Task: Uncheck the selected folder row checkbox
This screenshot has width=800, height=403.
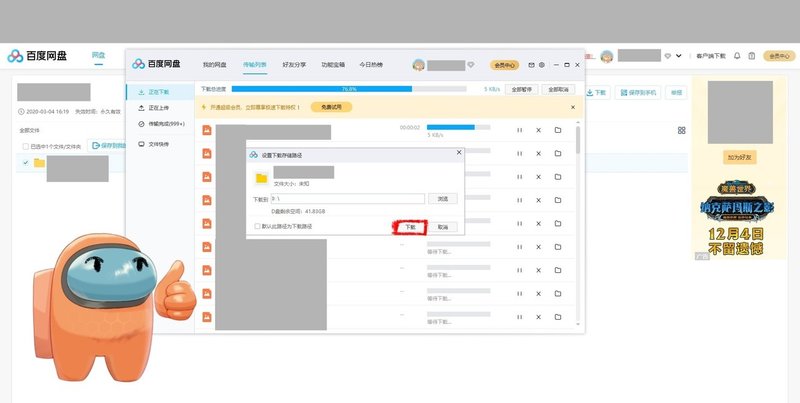Action: click(x=26, y=163)
